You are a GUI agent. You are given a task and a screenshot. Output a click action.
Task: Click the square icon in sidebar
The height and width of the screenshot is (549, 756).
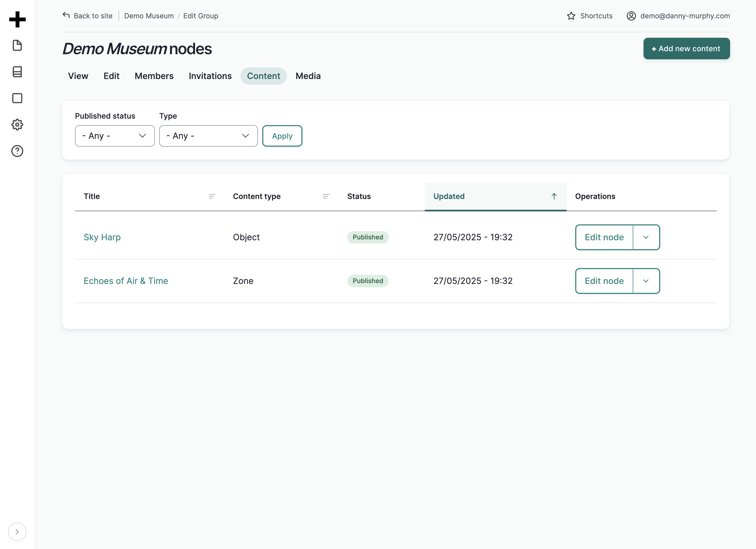17,98
